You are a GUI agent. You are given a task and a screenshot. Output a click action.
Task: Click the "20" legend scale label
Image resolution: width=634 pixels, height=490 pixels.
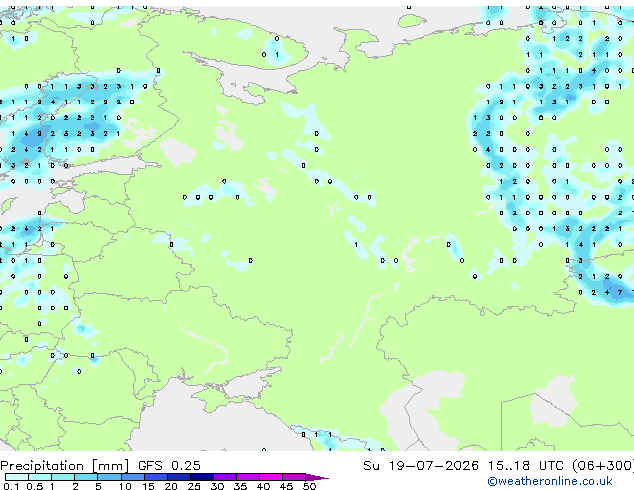tap(171, 486)
